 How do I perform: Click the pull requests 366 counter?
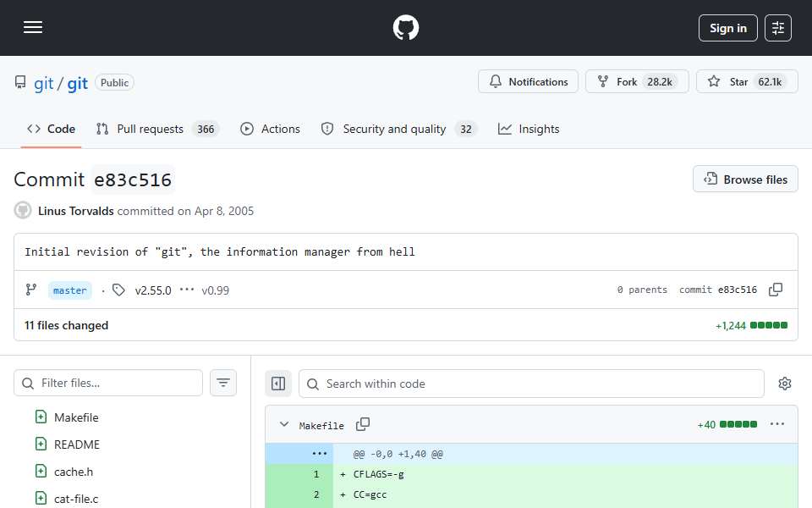click(206, 129)
